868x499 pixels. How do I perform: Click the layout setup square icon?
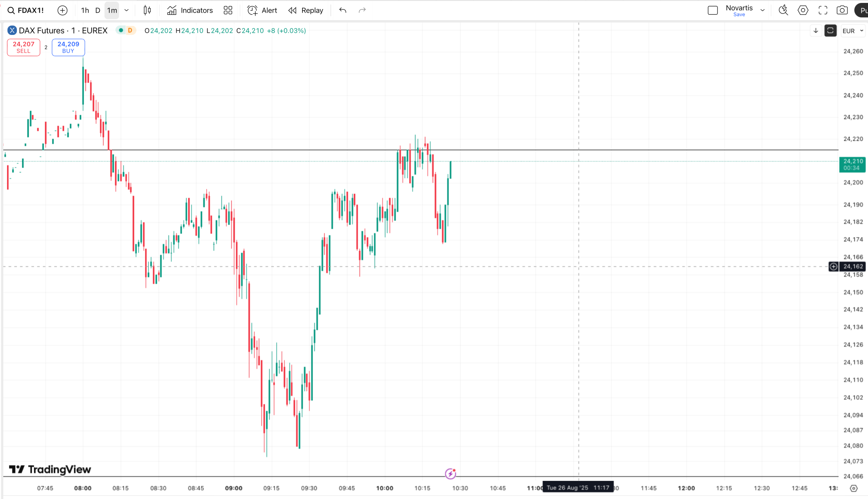point(713,10)
